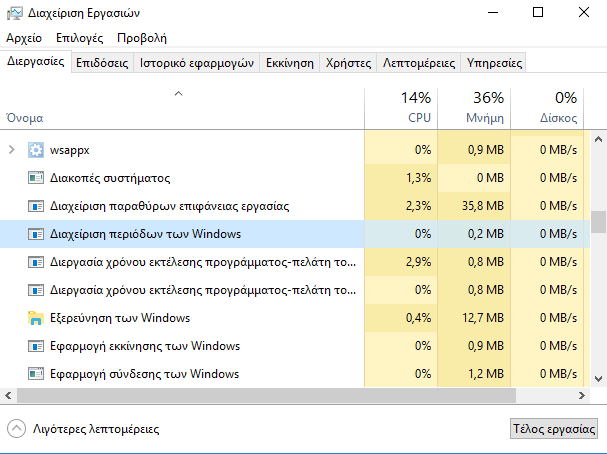
Task: Click the Τέλος εργασίας button
Action: tap(554, 429)
